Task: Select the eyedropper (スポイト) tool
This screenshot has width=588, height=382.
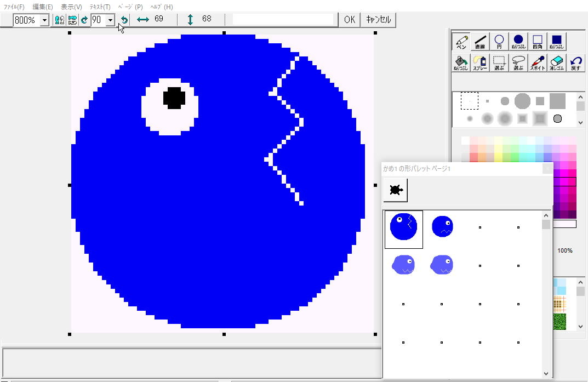Action: 538,62
